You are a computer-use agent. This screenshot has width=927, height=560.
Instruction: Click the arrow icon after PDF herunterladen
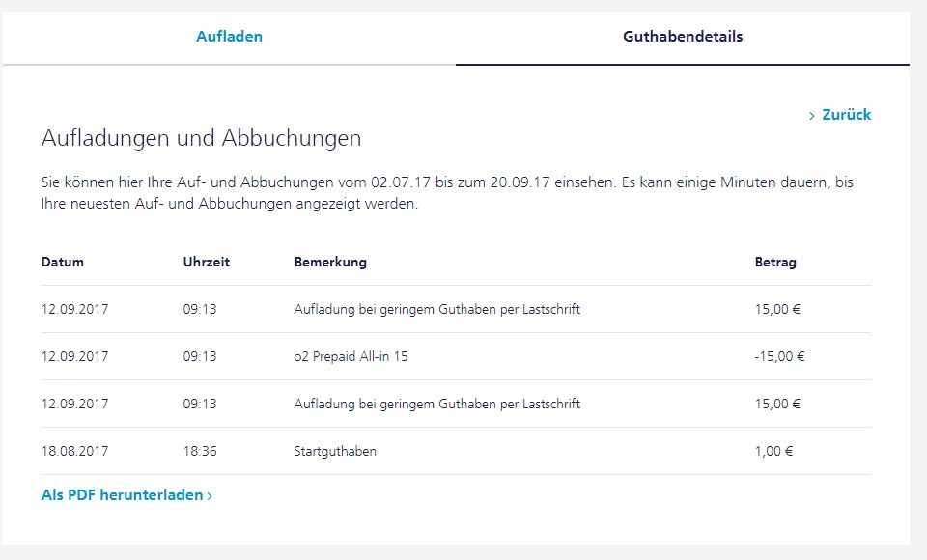[x=210, y=496]
